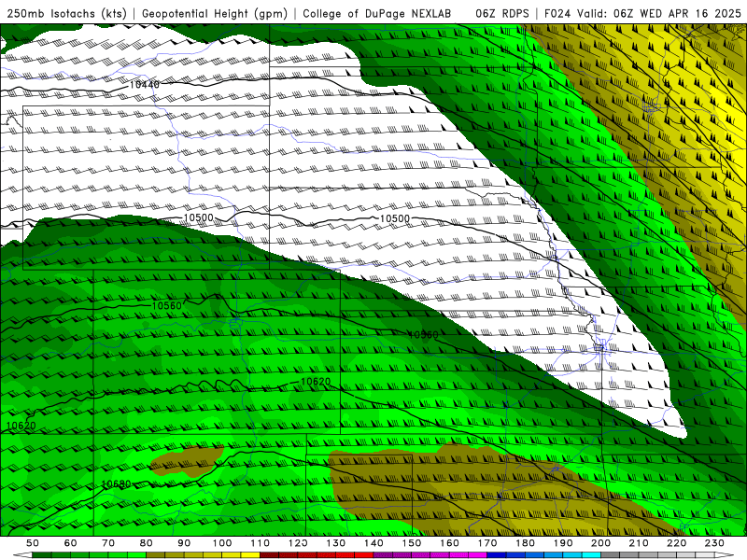Screen dimensions: 747x560
Task: Click the 210 value on the color scale
Action: click(x=640, y=543)
